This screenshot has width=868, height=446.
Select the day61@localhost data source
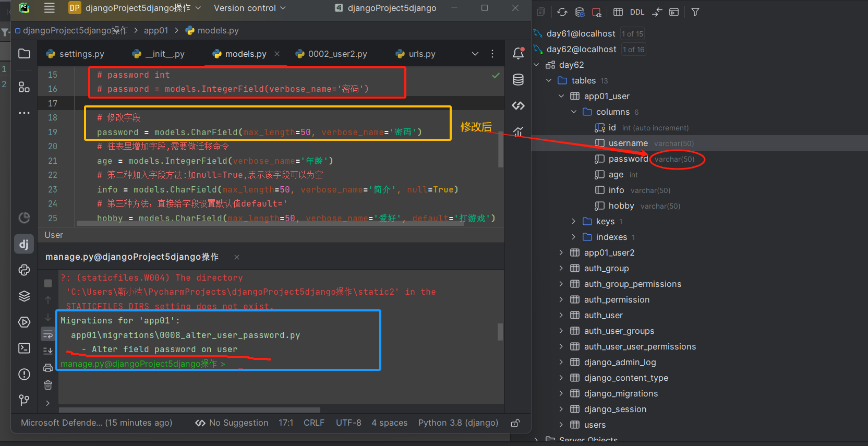581,34
